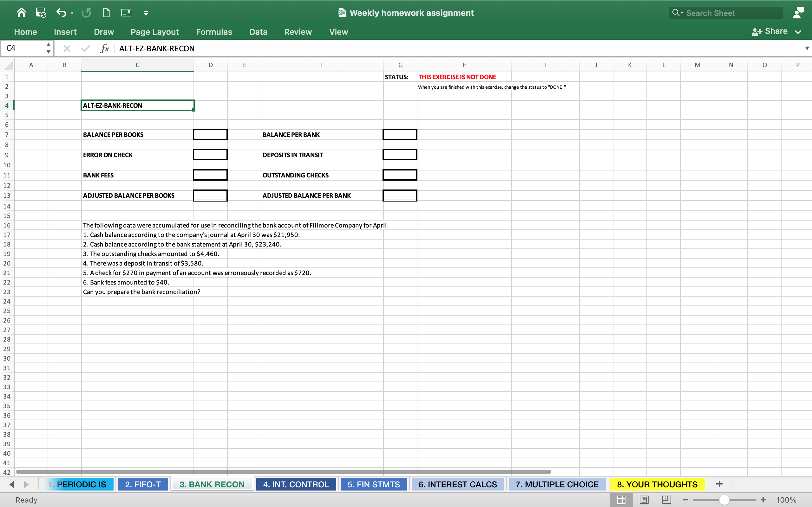The width and height of the screenshot is (812, 507).
Task: Click the Search Sheet field
Action: (725, 13)
